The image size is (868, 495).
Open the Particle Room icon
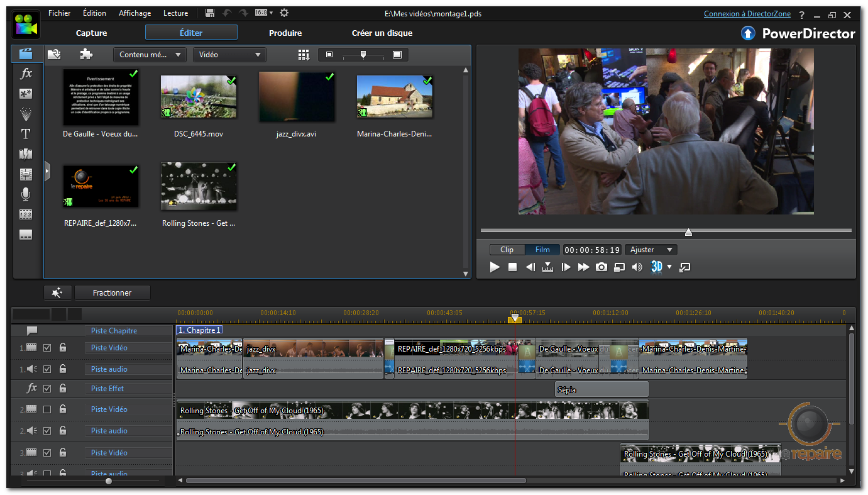[x=26, y=114]
